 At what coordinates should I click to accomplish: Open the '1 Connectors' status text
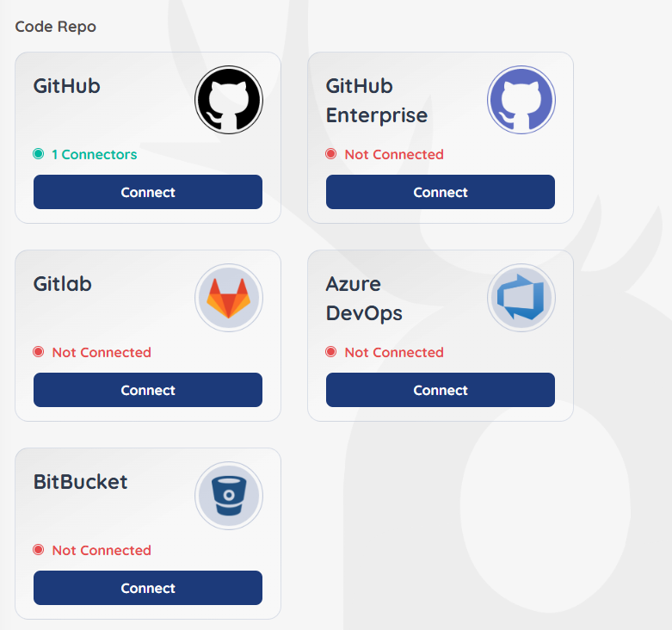(x=95, y=154)
